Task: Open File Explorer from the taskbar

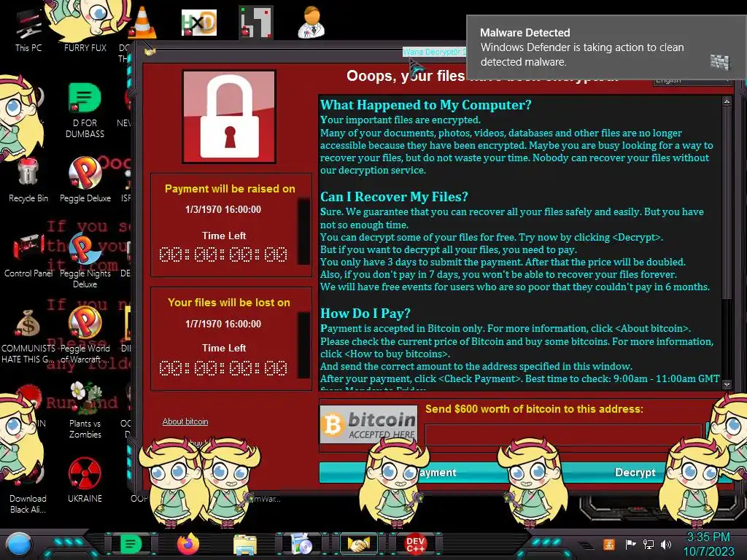Action: coord(245,545)
